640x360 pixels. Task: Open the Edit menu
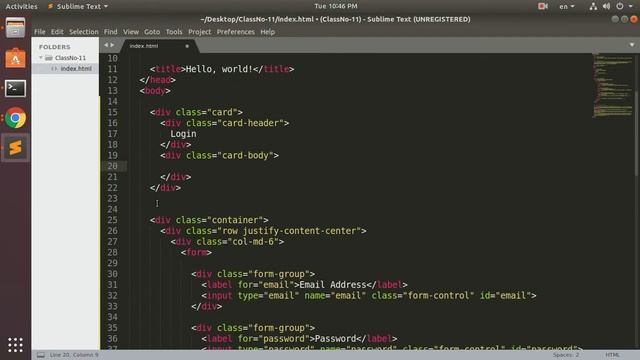click(57, 32)
